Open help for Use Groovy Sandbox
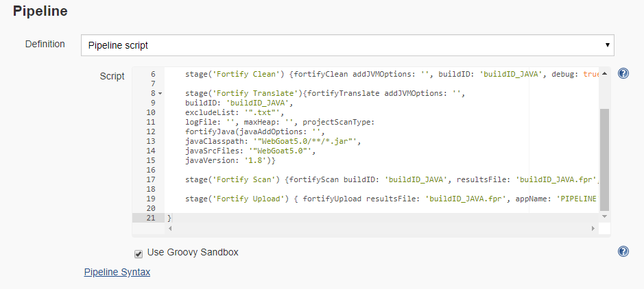 click(x=623, y=251)
